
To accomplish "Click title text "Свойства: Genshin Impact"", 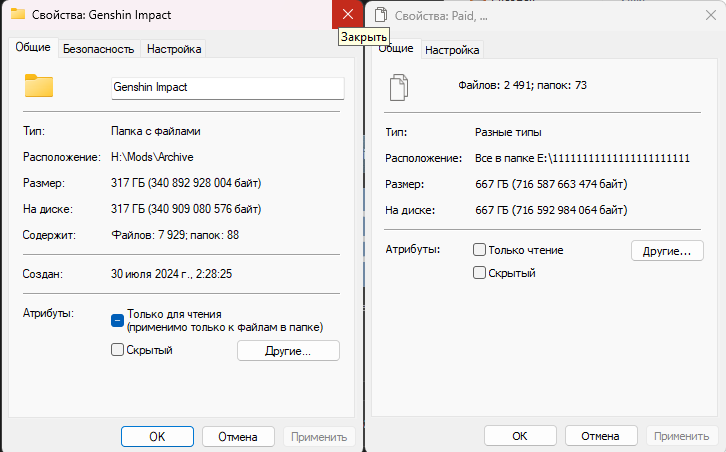I will tap(101, 15).
